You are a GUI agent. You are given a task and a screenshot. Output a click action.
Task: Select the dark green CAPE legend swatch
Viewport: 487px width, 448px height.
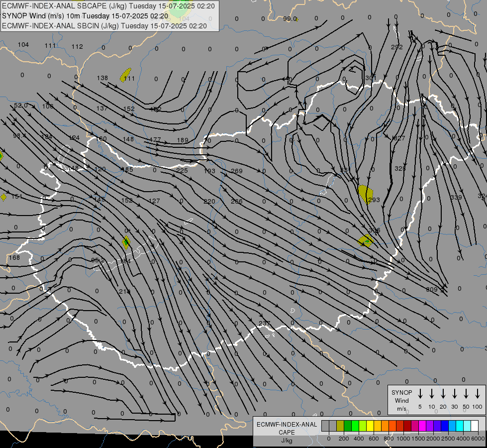(348, 426)
